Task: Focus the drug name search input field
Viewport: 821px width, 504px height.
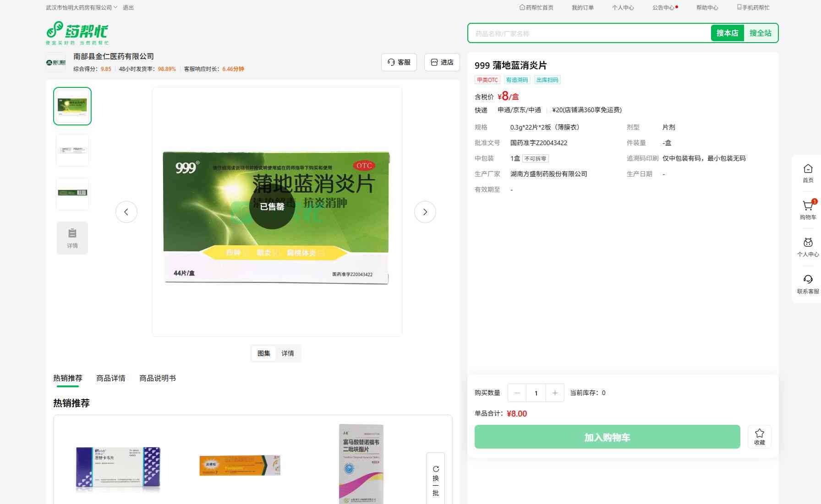Action: (589, 33)
